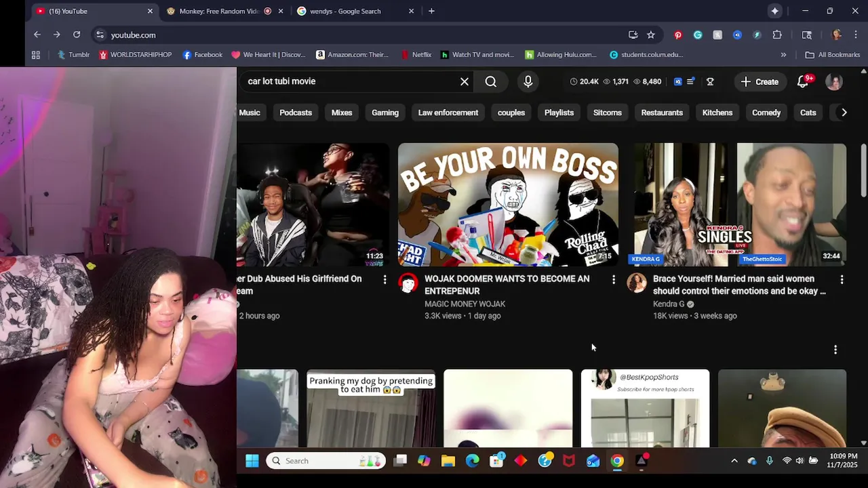
Task: Open All Bookmarks folder
Action: [x=832, y=55]
